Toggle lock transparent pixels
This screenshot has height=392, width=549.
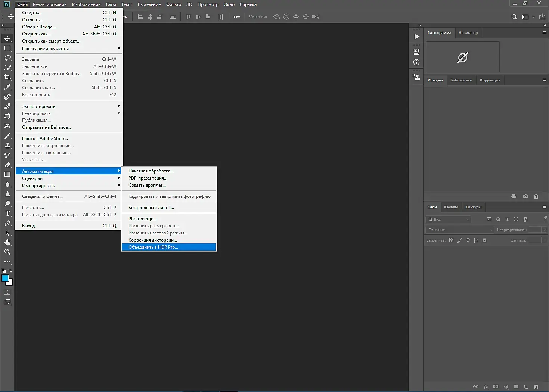pyautogui.click(x=451, y=240)
